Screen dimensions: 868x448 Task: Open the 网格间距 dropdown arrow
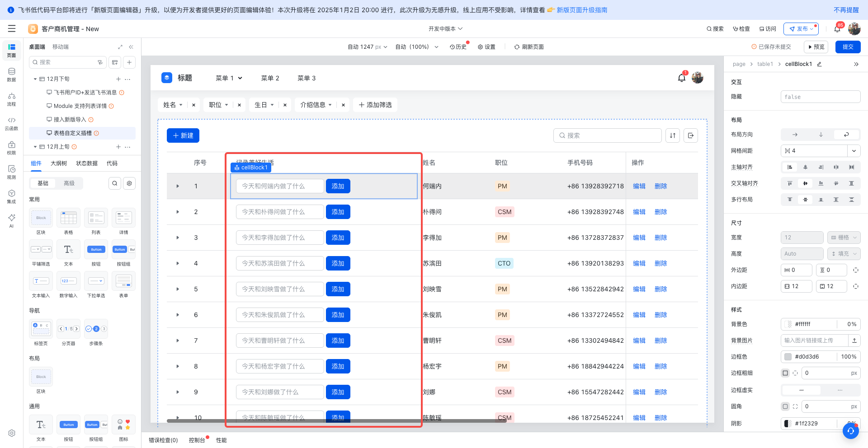[854, 151]
